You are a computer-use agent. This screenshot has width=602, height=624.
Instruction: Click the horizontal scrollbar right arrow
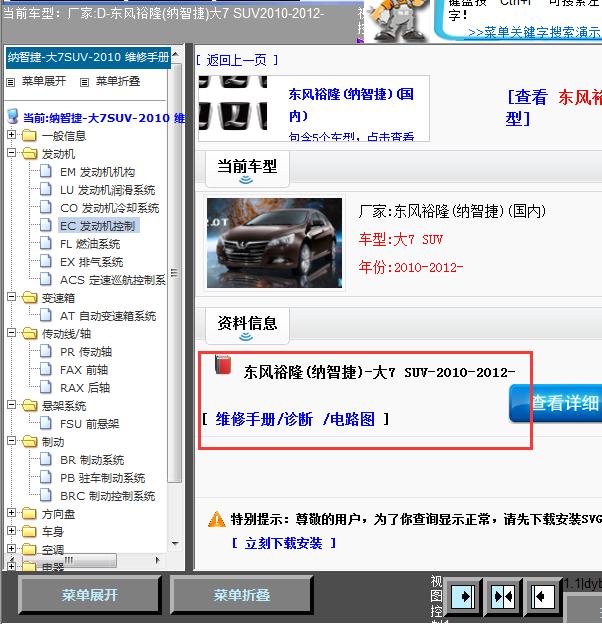(x=158, y=560)
